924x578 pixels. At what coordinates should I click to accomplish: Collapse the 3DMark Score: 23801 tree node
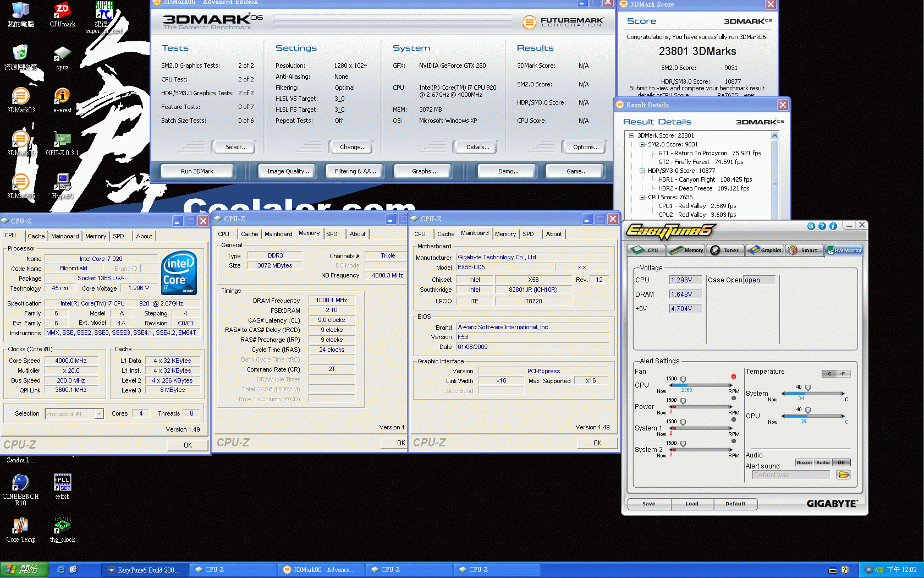point(631,135)
